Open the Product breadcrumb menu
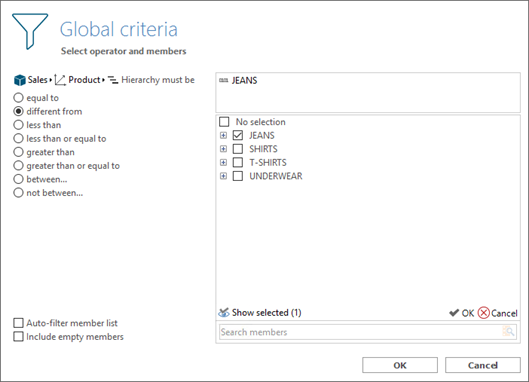The image size is (529, 382). click(104, 80)
